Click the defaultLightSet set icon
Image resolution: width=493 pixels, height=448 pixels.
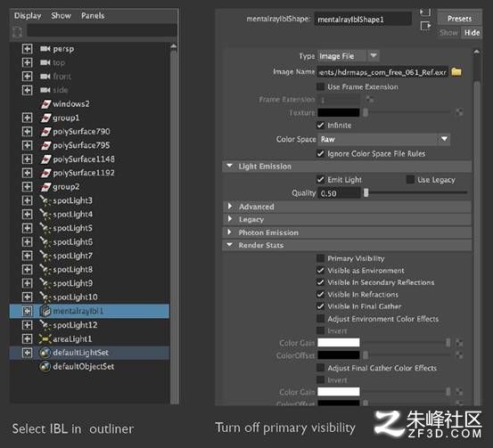coord(45,353)
